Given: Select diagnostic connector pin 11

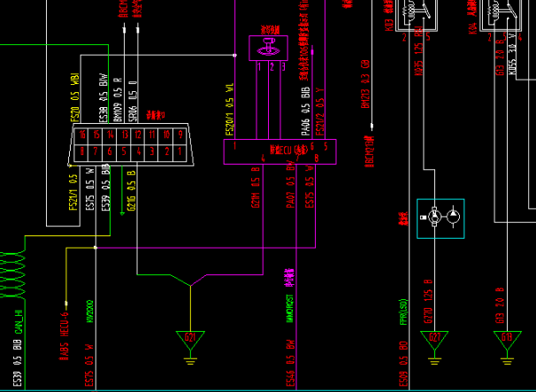Looking at the screenshot, I should pos(152,135).
